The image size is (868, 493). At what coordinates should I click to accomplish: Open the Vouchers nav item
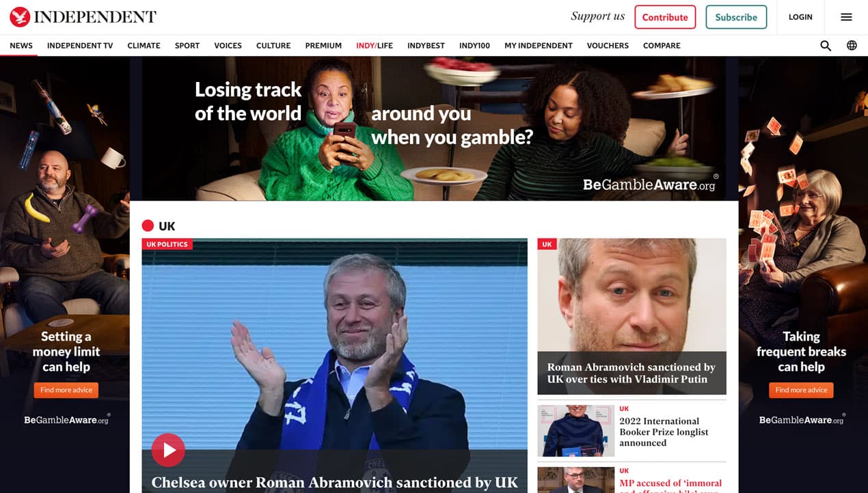[x=608, y=46]
